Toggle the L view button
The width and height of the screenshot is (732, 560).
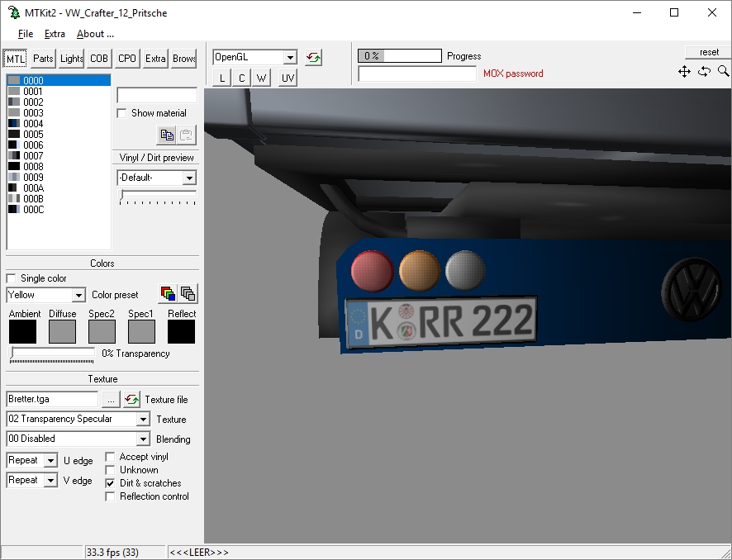coord(221,78)
